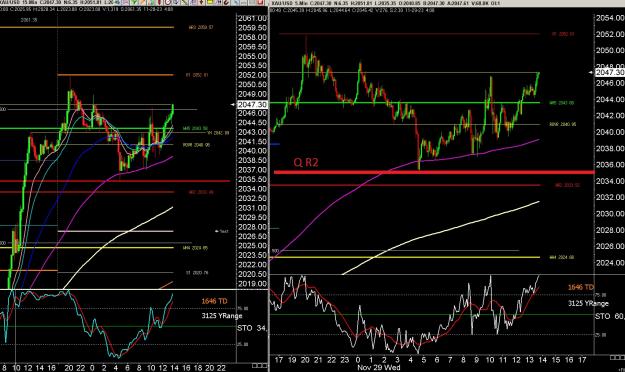Click the 2061.35 label at top of left chart
Image resolution: width=625 pixels, height=372 pixels.
tap(29, 20)
